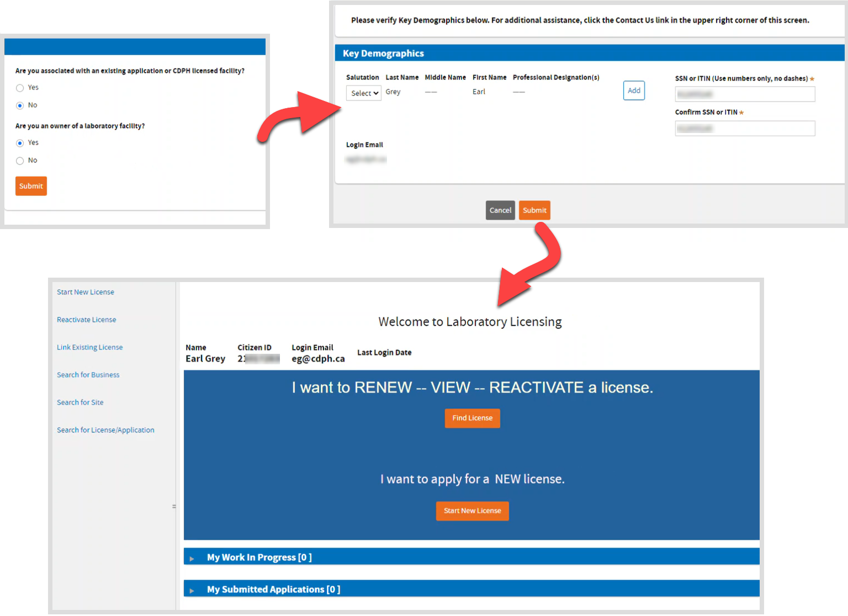The image size is (848, 616).
Task: Choose No for laboratory facility owner
Action: [x=20, y=161]
